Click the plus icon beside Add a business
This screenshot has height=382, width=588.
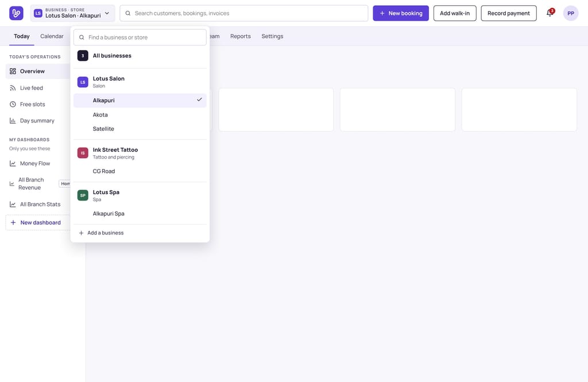point(81,233)
